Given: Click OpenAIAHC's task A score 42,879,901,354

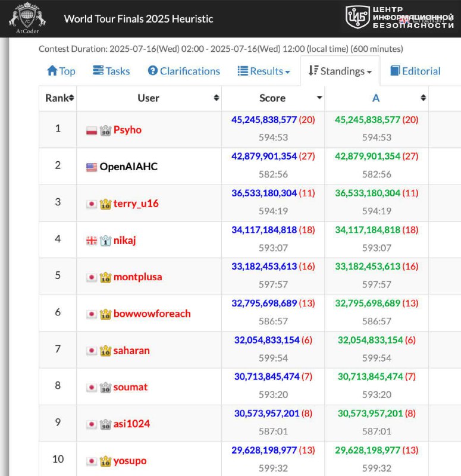Looking at the screenshot, I should pos(368,156).
